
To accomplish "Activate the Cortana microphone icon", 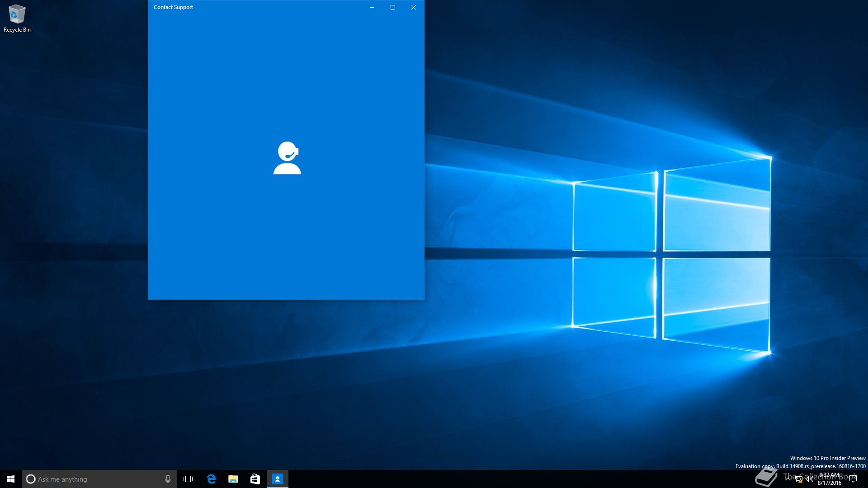I will click(168, 479).
